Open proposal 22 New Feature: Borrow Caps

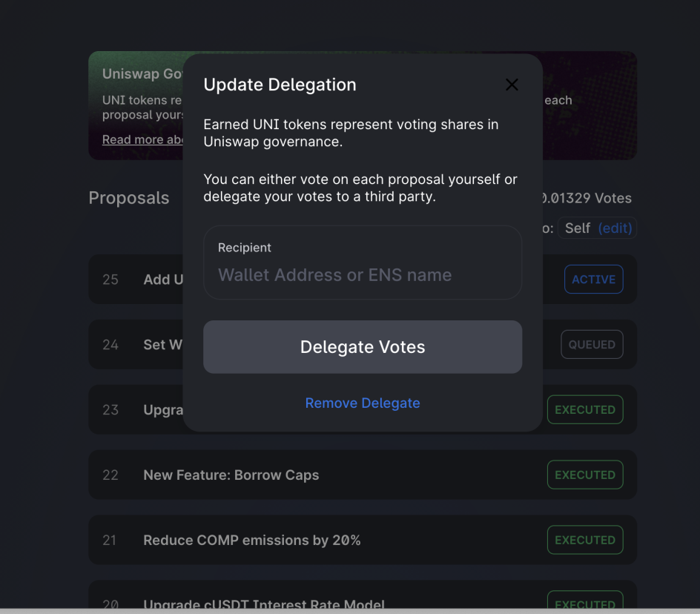tap(231, 475)
